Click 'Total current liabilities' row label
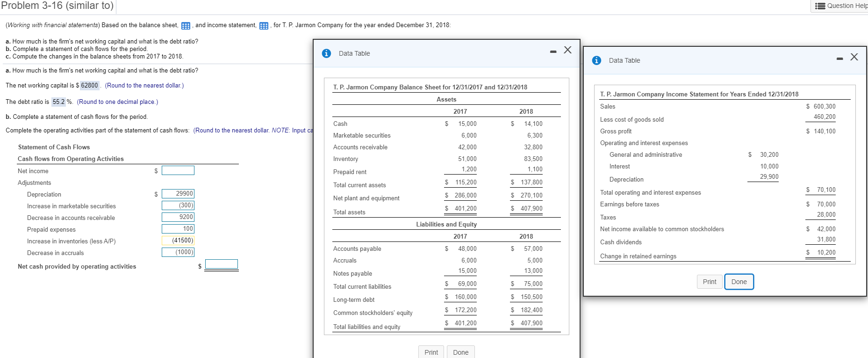Image resolution: width=868 pixels, height=358 pixels. [362, 287]
